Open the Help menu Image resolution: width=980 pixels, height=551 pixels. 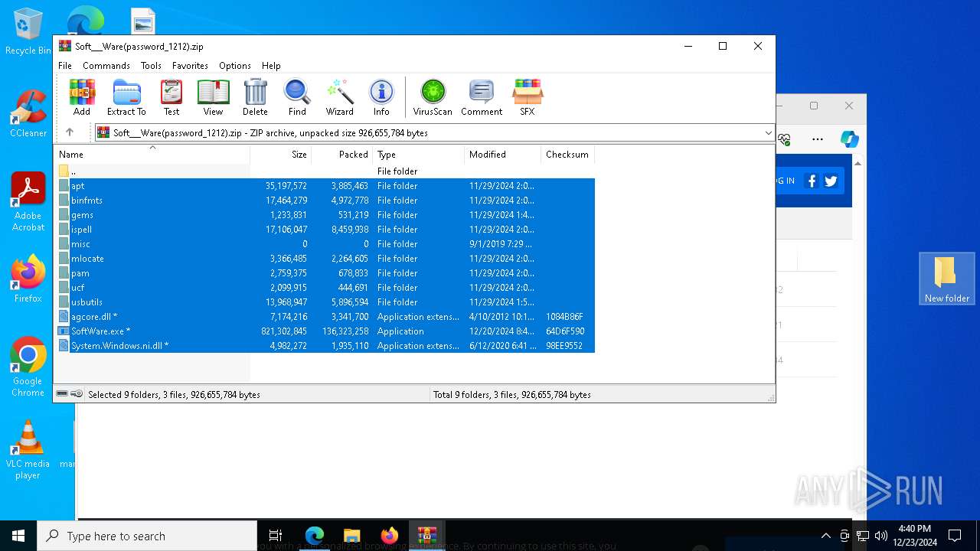(271, 66)
